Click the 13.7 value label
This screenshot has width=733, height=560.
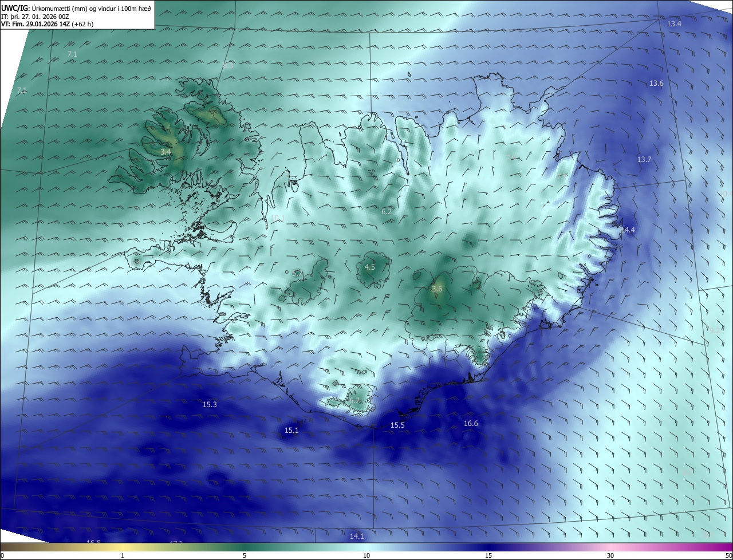pyautogui.click(x=644, y=159)
